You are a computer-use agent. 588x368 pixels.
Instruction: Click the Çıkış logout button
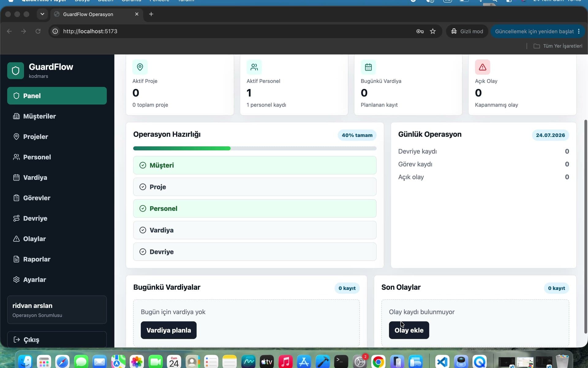pos(57,339)
